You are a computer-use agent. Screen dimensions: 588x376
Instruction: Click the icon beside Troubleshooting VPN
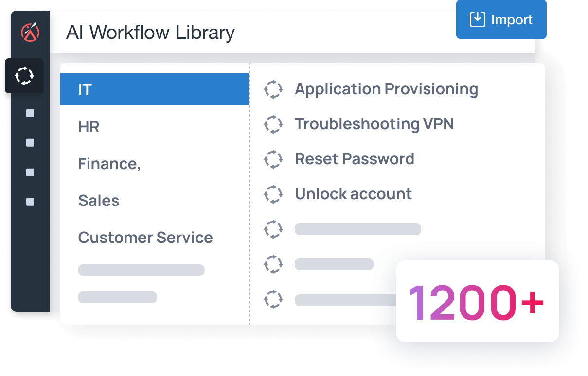click(x=273, y=124)
